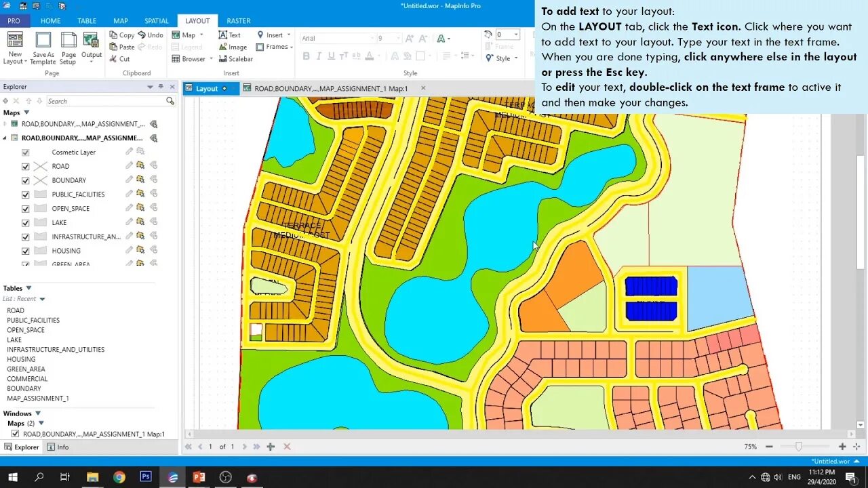Expand the first collapsed map entry
Screen dimensions: 868x488
click(5, 124)
